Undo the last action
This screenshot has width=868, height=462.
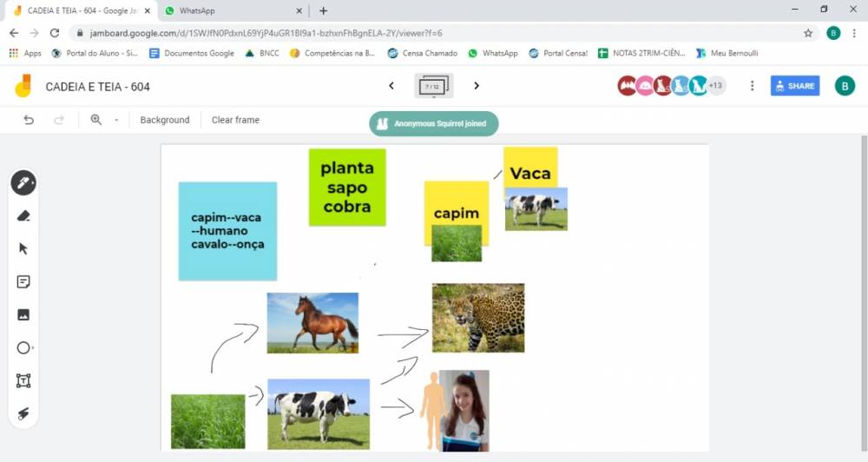(x=29, y=120)
